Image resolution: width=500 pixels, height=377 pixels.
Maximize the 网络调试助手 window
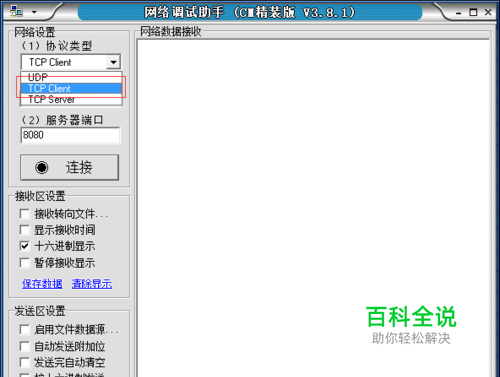473,12
